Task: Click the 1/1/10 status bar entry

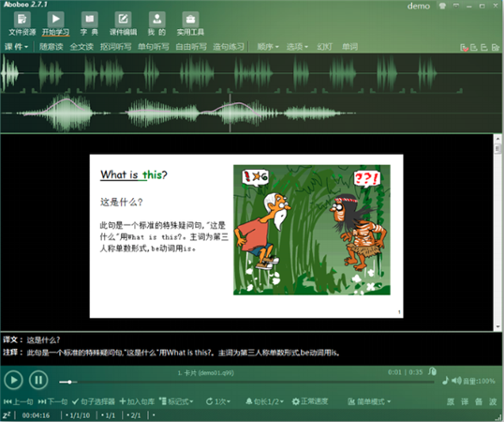Action: point(78,415)
